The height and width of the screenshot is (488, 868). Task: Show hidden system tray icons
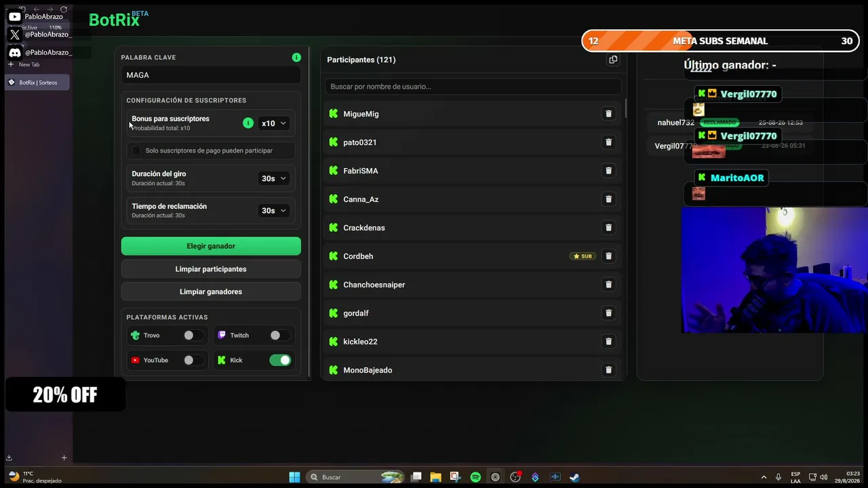(x=764, y=477)
